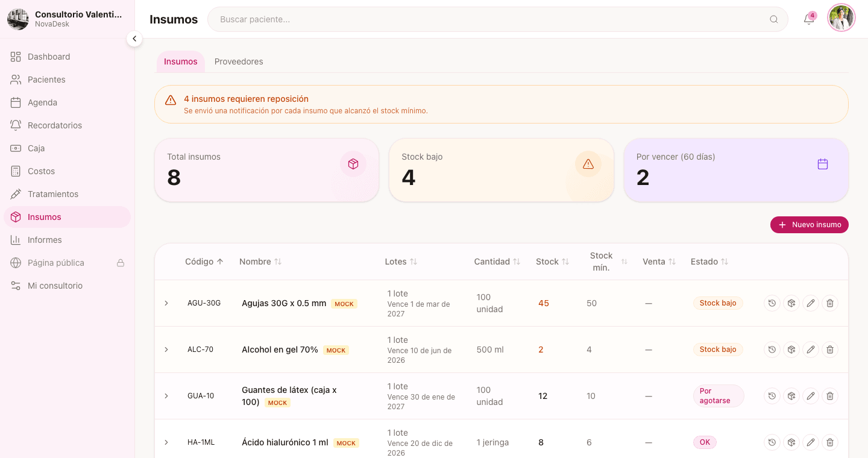Sort table by Stock mín. column
The image size is (868, 458).
click(609, 262)
